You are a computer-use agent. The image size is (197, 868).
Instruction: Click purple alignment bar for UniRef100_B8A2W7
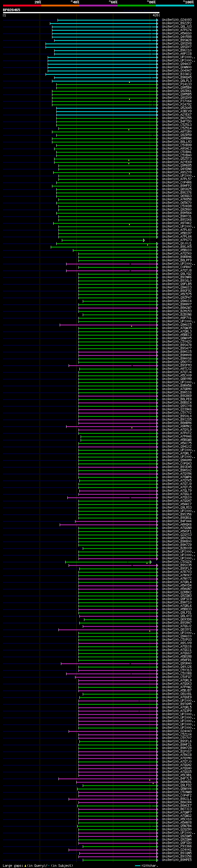118,308
